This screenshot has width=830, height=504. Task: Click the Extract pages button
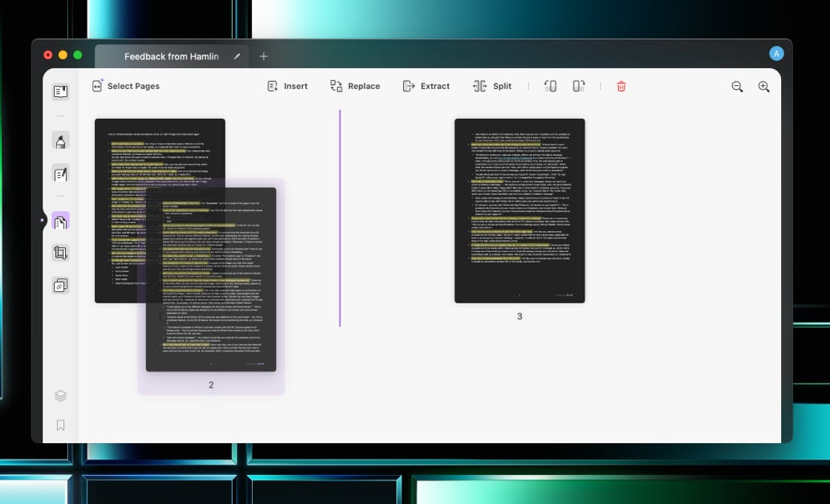[x=426, y=86]
